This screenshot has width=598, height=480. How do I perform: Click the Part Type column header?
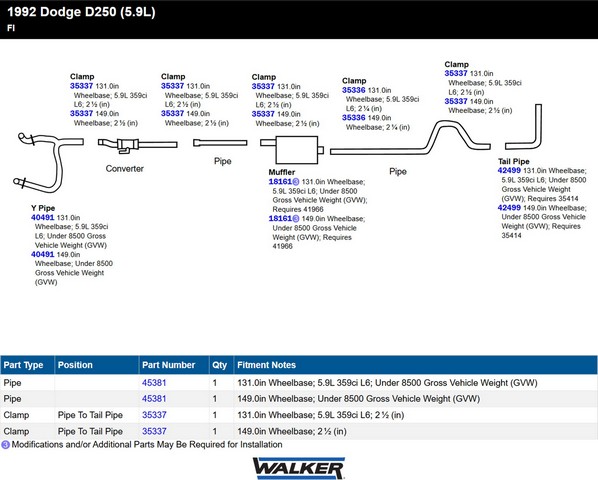point(27,365)
